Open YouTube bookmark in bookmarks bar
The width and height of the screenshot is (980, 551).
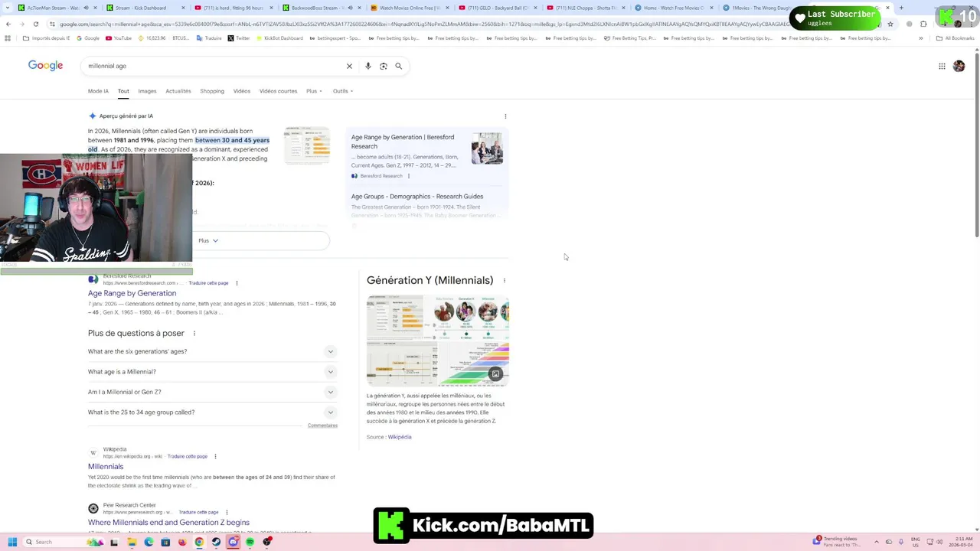pos(119,38)
